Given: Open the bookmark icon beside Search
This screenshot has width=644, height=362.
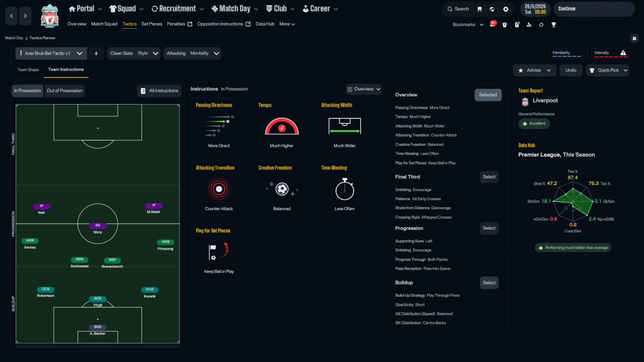Looking at the screenshot, I should 479,9.
